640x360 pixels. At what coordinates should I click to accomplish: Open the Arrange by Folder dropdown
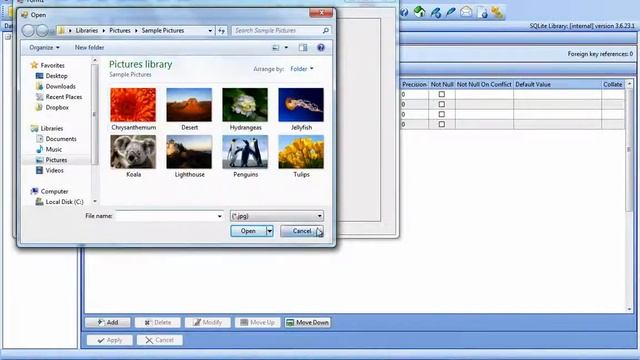(x=302, y=69)
